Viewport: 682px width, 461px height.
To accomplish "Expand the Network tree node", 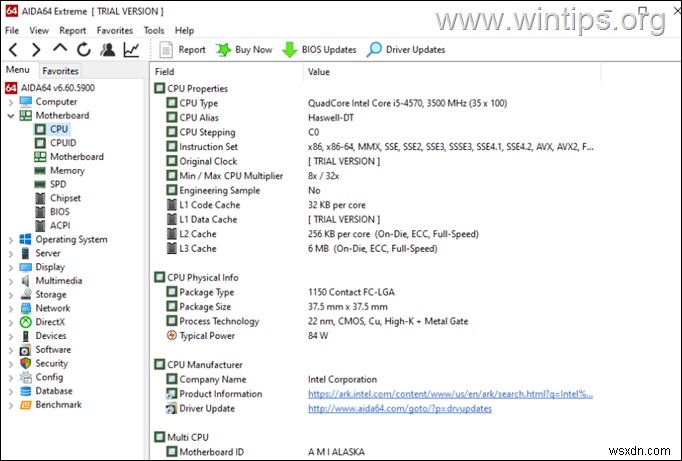I will 11,309.
